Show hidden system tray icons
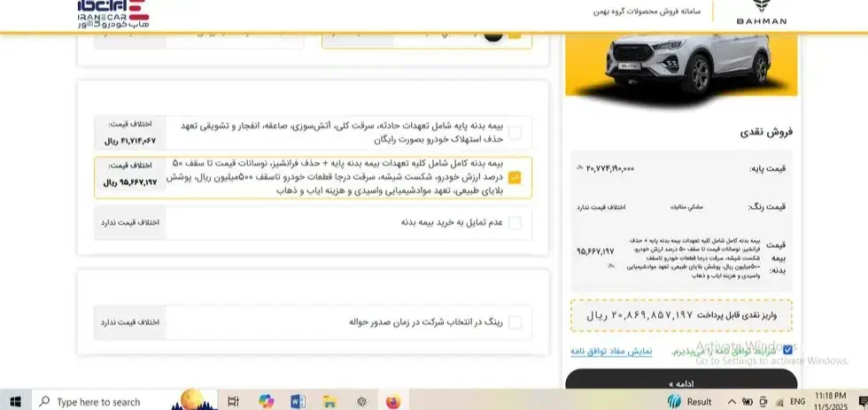This screenshot has width=868, height=410. [x=732, y=402]
